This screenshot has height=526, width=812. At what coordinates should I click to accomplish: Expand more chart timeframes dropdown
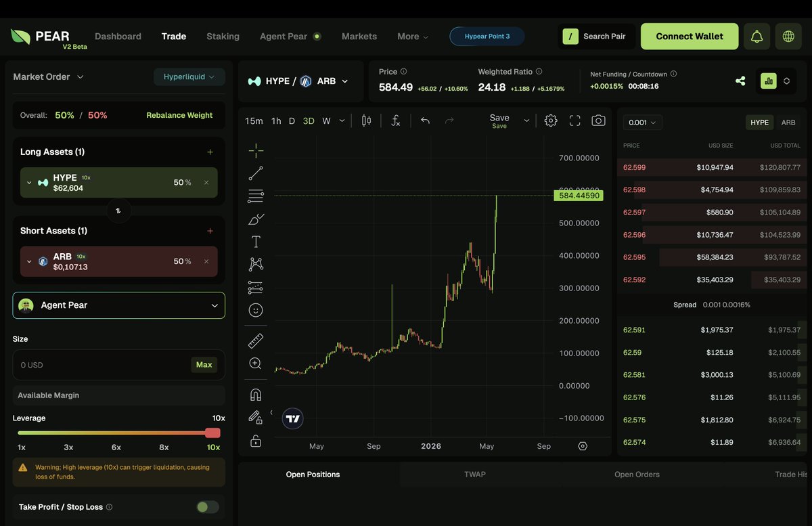[342, 120]
